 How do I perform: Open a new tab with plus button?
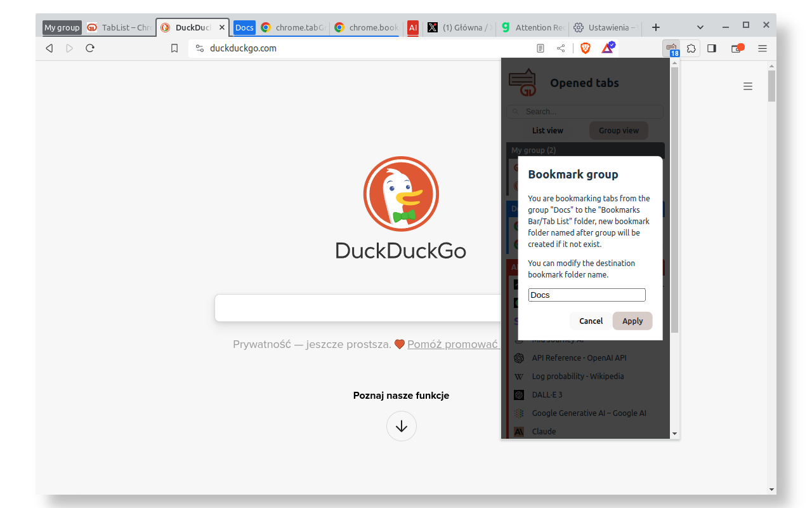(x=656, y=27)
